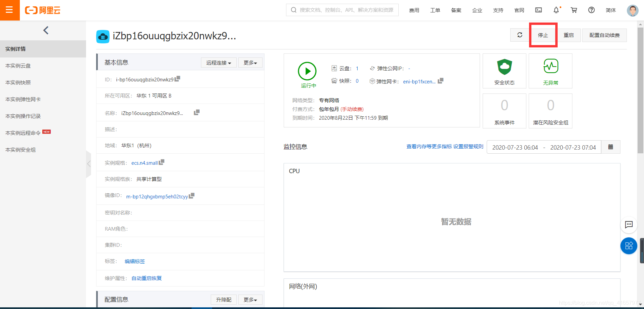Open the chat feedback floating icon
Viewport: 644px width, 309px height.
click(x=629, y=225)
